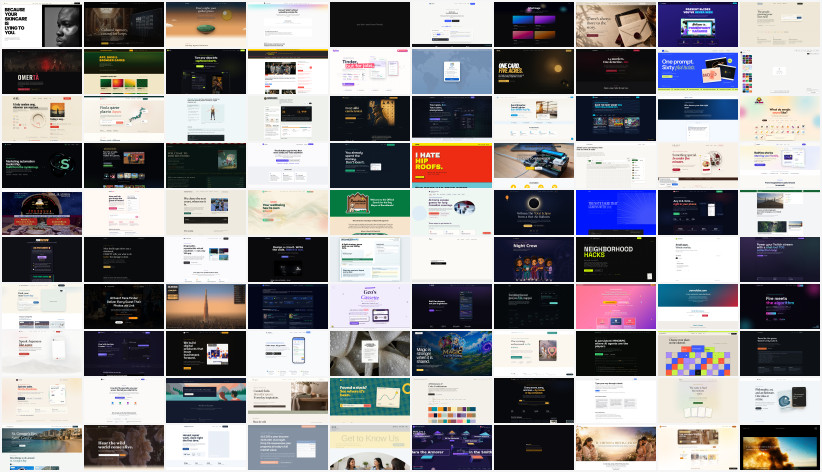This screenshot has height=472, width=822.
Task: Open the solid bright blue thumbnail
Action: click(616, 212)
